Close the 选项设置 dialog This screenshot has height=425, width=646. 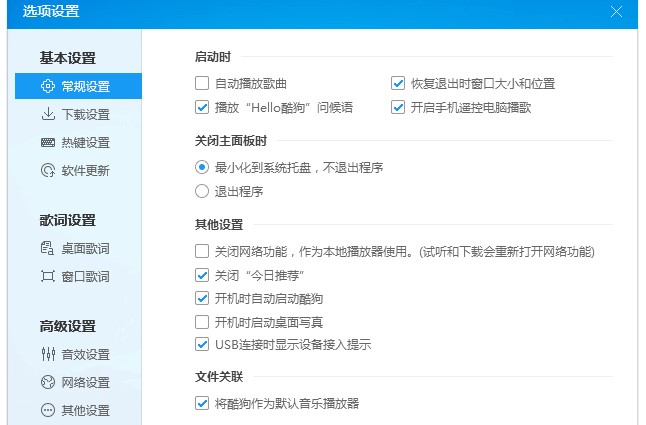tap(616, 12)
